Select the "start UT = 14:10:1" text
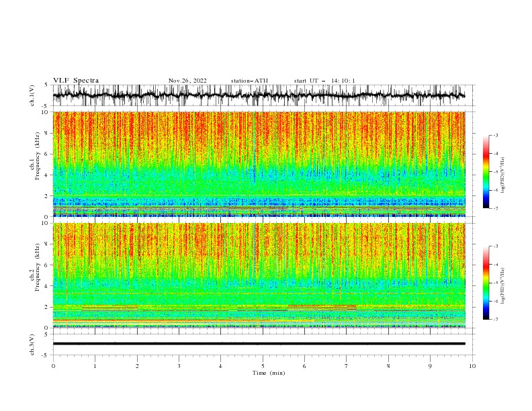This screenshot has width=532, height=411. pos(324,81)
